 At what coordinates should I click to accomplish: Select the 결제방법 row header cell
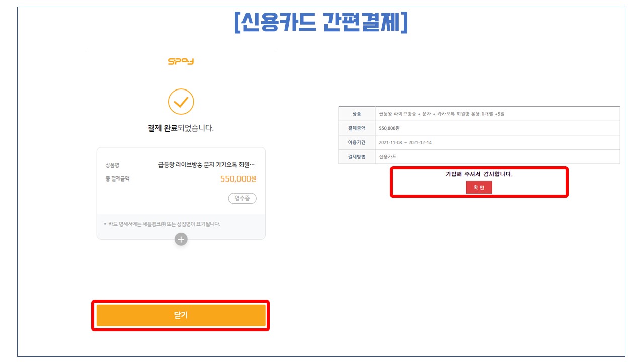357,157
